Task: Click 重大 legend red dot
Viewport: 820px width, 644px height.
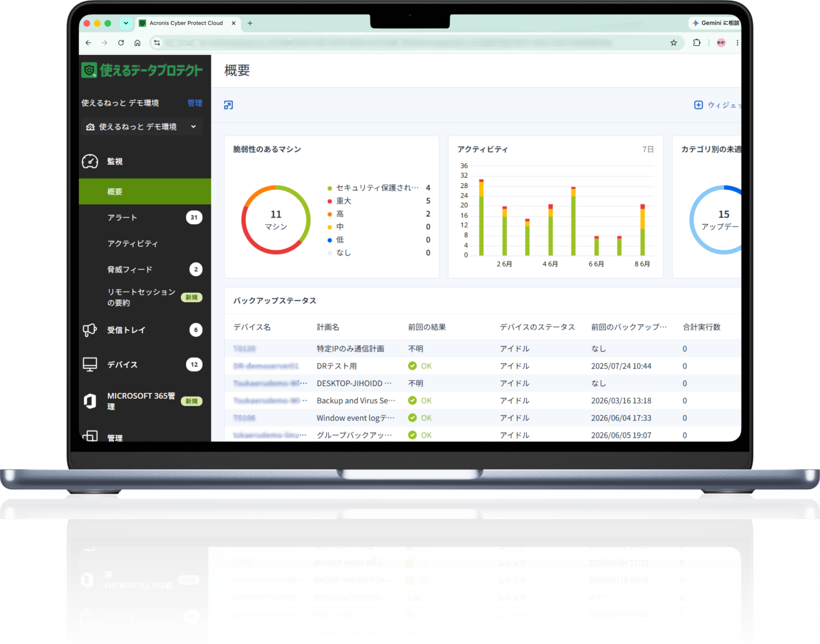Action: (x=330, y=201)
